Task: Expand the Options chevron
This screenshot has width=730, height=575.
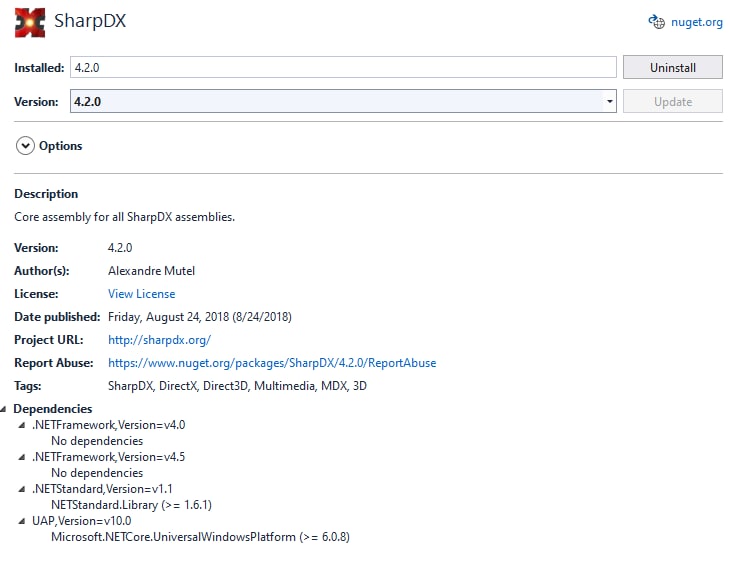Action: (x=25, y=146)
